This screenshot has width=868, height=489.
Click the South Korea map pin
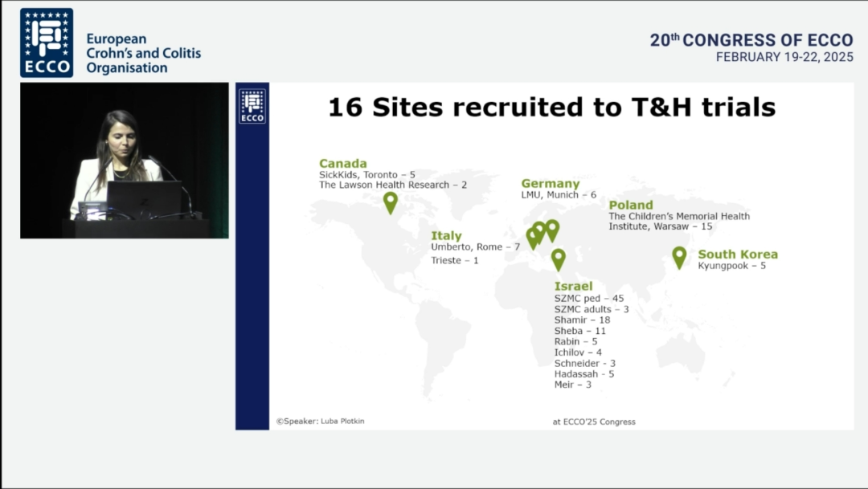679,256
